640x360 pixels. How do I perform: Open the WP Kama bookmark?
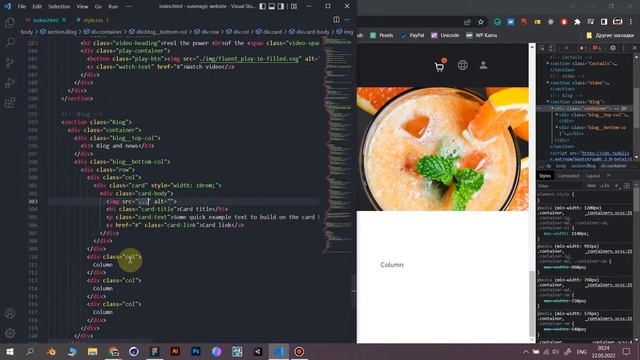pyautogui.click(x=482, y=36)
